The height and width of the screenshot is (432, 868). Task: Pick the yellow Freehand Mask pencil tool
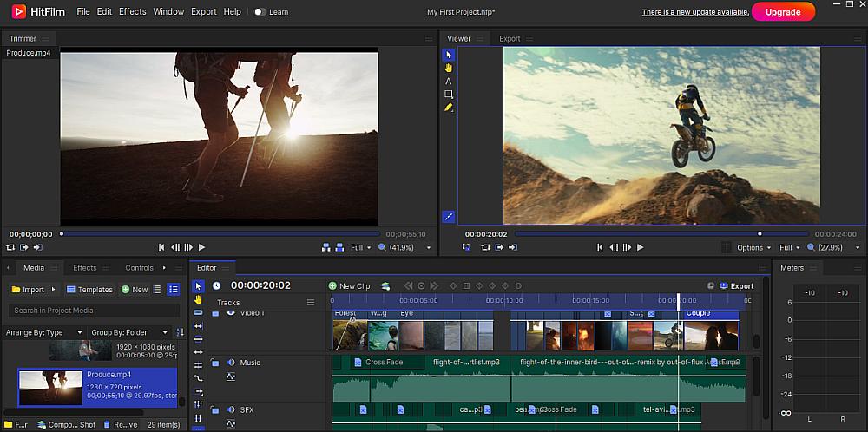point(449,108)
